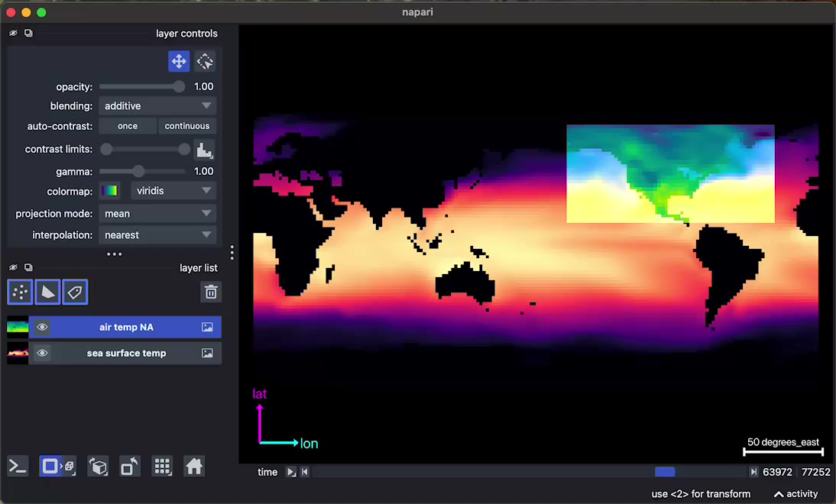836x504 pixels.
Task: Select the transform mode tool
Action: coord(205,61)
